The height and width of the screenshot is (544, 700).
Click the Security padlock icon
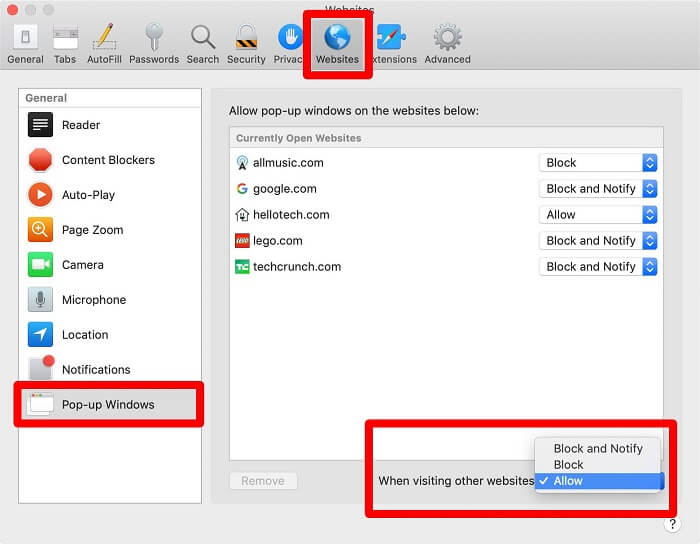point(246,37)
